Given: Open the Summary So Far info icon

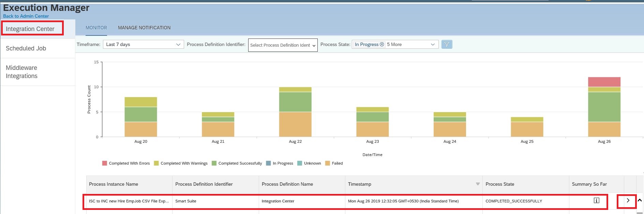Looking at the screenshot, I should point(596,200).
